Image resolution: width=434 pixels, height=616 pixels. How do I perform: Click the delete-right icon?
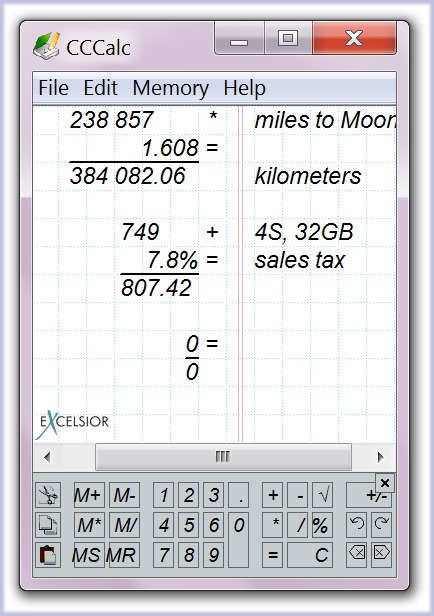[x=381, y=555]
